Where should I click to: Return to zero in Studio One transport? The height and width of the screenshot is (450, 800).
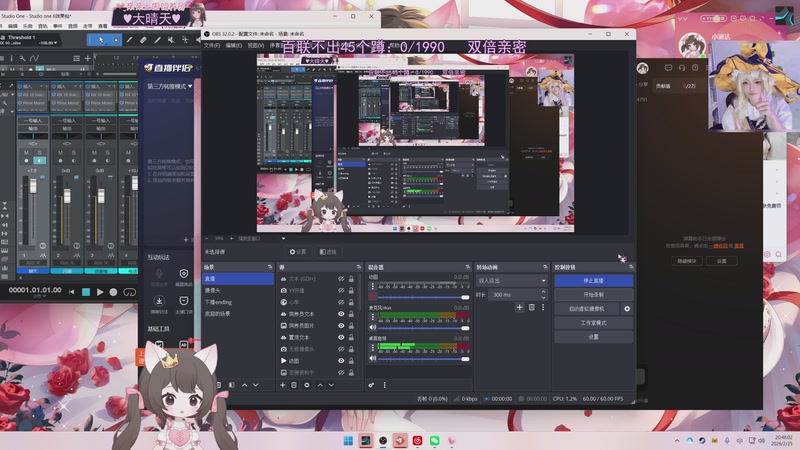pos(71,292)
